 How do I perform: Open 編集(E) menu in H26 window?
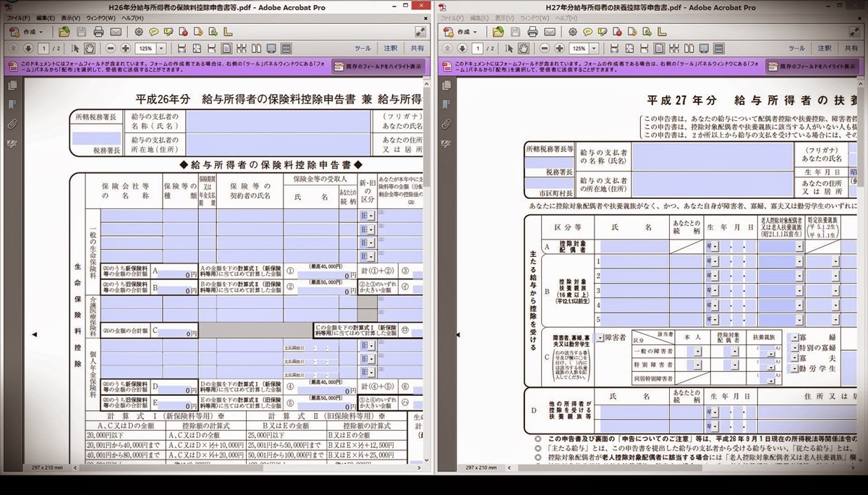pyautogui.click(x=46, y=17)
